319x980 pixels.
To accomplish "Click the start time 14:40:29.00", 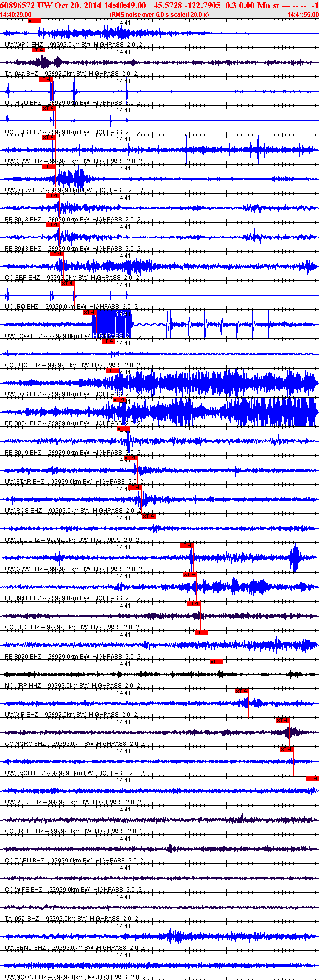I will [16, 15].
